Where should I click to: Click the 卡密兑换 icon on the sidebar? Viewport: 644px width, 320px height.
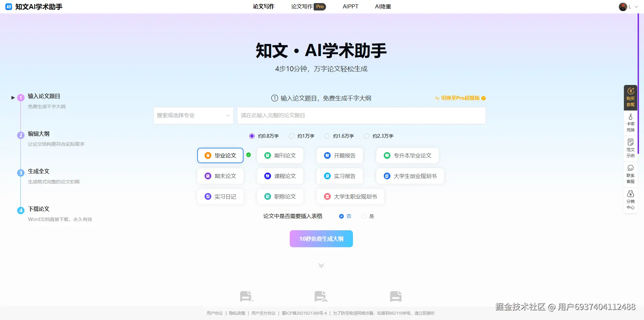(x=630, y=123)
